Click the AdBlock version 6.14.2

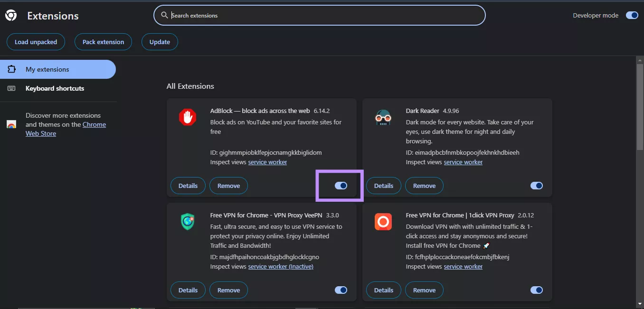pos(322,111)
